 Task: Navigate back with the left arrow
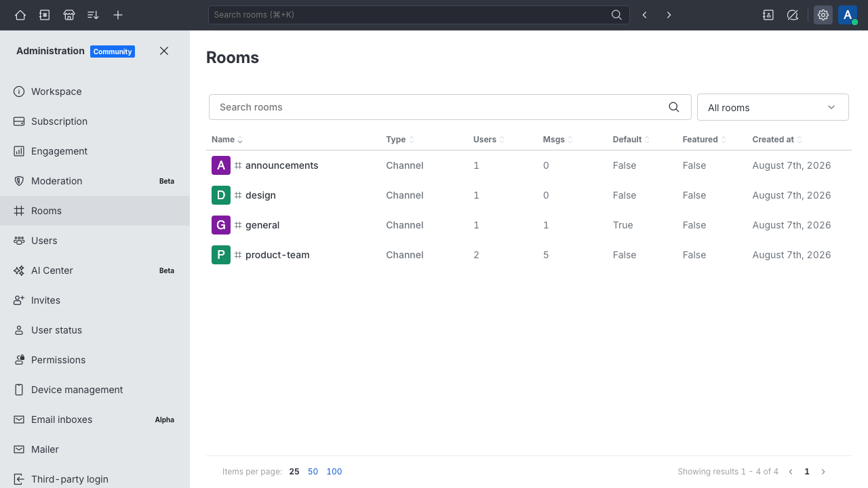645,15
